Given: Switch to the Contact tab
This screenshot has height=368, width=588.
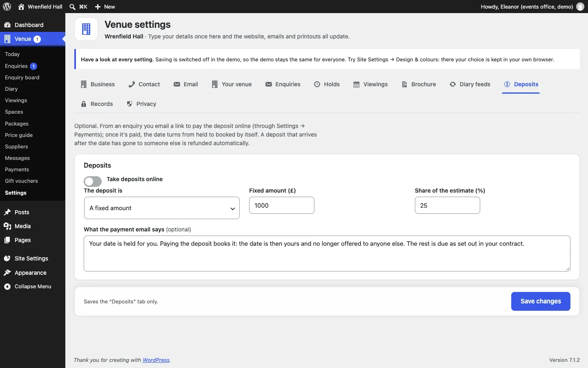Looking at the screenshot, I should click(144, 84).
